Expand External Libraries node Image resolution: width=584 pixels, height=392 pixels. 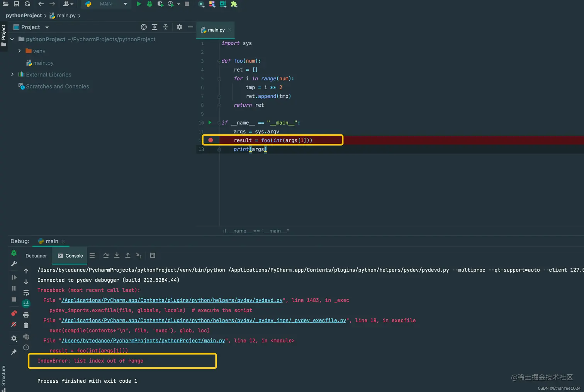pyautogui.click(x=12, y=75)
